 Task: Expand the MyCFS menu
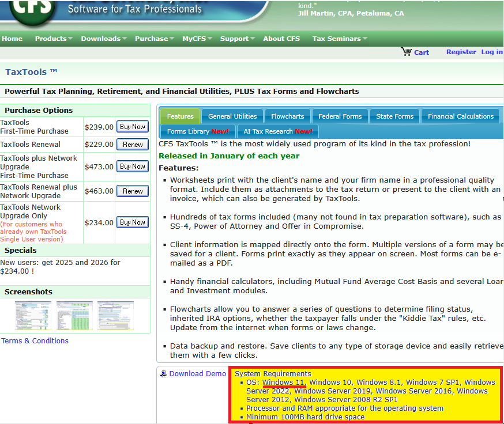[x=197, y=39]
